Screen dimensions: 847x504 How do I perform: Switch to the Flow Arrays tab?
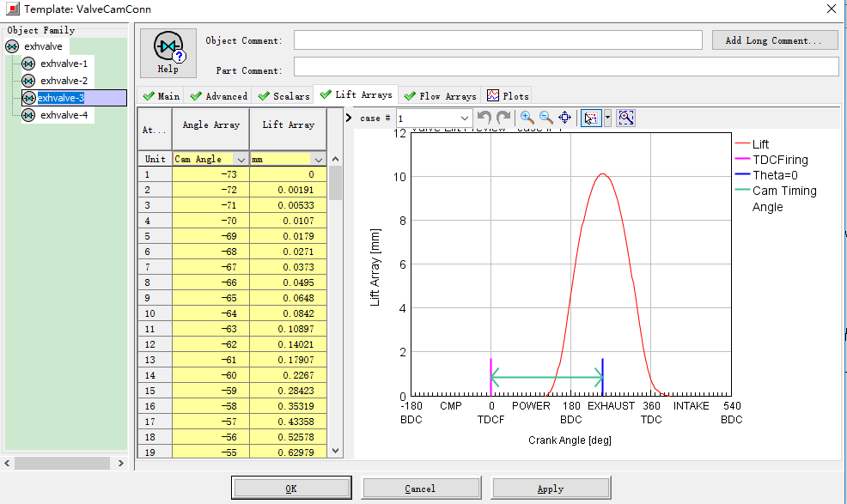[440, 96]
